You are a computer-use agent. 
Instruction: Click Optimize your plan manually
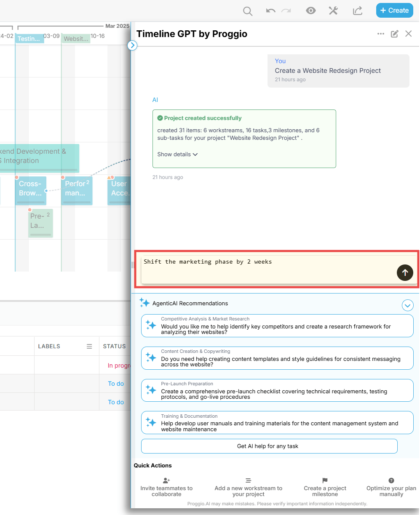(x=391, y=487)
